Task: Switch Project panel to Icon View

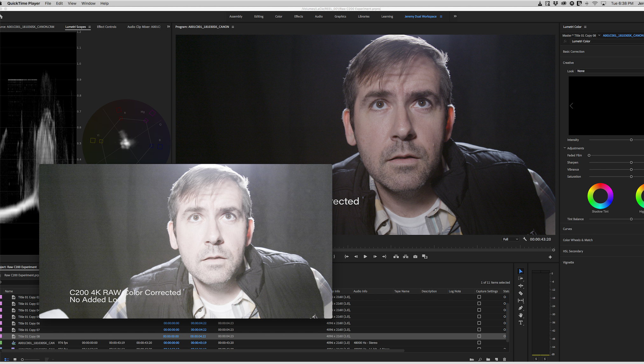Action: point(15,360)
